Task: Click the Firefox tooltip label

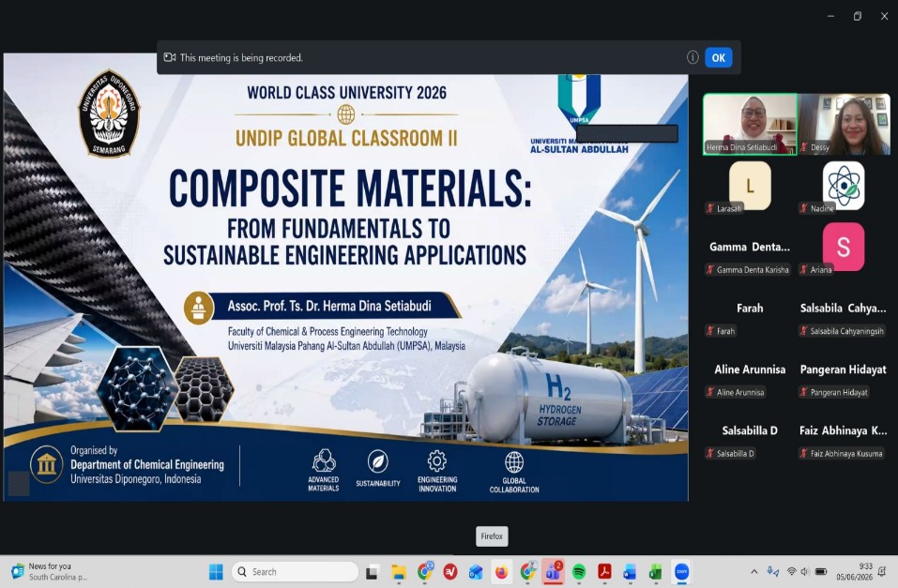Action: tap(492, 536)
